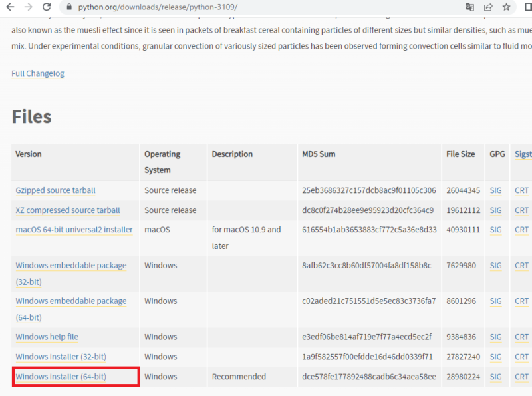Download the macOS 64-bit universal2 installer
Screen dimensions: 532x396
(x=74, y=230)
